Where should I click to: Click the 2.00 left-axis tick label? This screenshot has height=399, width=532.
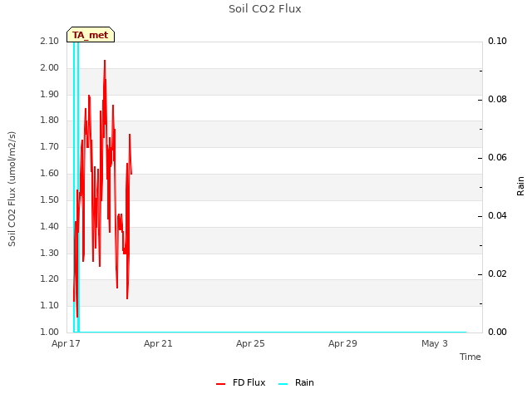click(50, 67)
